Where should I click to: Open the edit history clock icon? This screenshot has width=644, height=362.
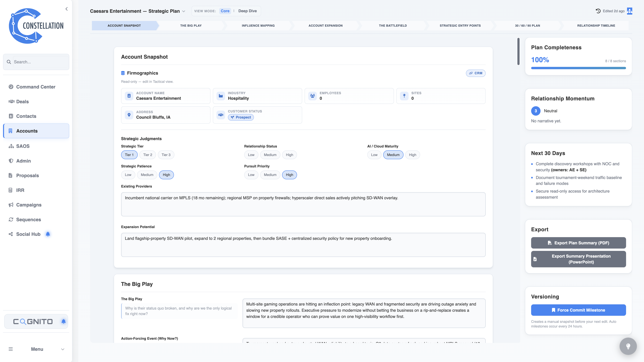pyautogui.click(x=598, y=11)
